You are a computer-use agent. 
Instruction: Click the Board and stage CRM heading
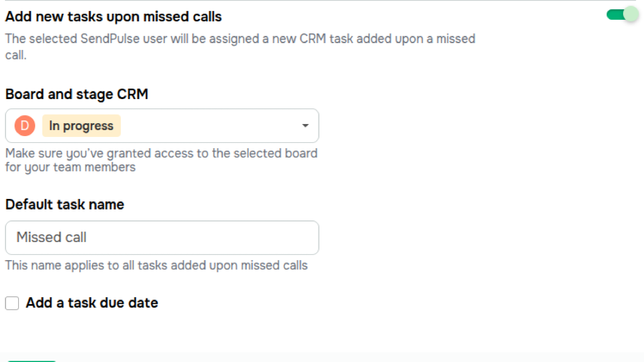coord(77,94)
